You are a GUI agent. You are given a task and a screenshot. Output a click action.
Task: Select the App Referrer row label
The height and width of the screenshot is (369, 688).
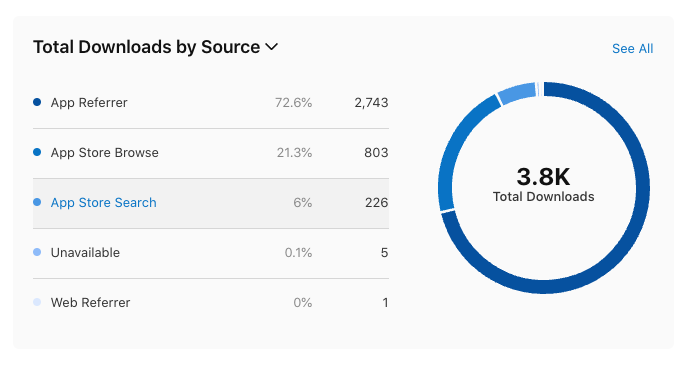(x=89, y=103)
